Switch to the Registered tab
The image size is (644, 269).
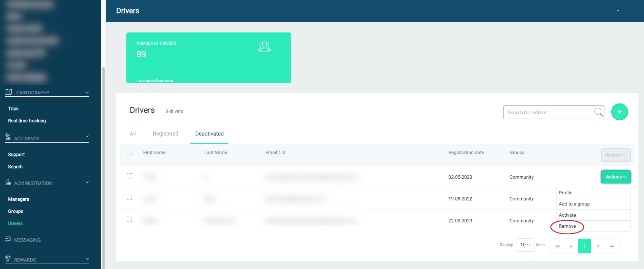coord(165,134)
